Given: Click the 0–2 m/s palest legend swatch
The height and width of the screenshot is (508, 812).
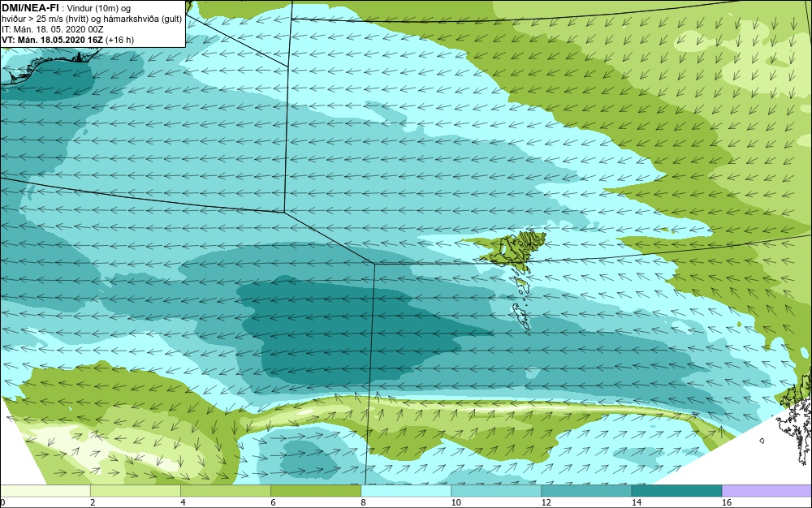Looking at the screenshot, I should [45, 490].
